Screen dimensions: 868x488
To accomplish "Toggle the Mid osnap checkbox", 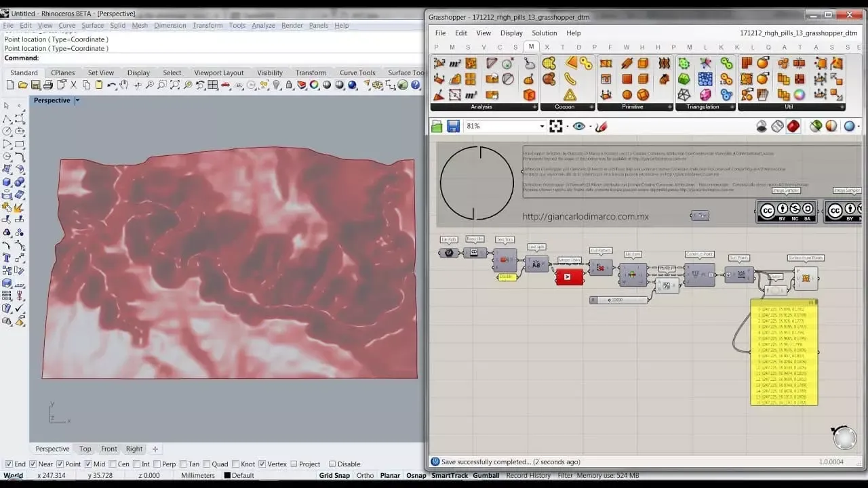I will [x=88, y=464].
